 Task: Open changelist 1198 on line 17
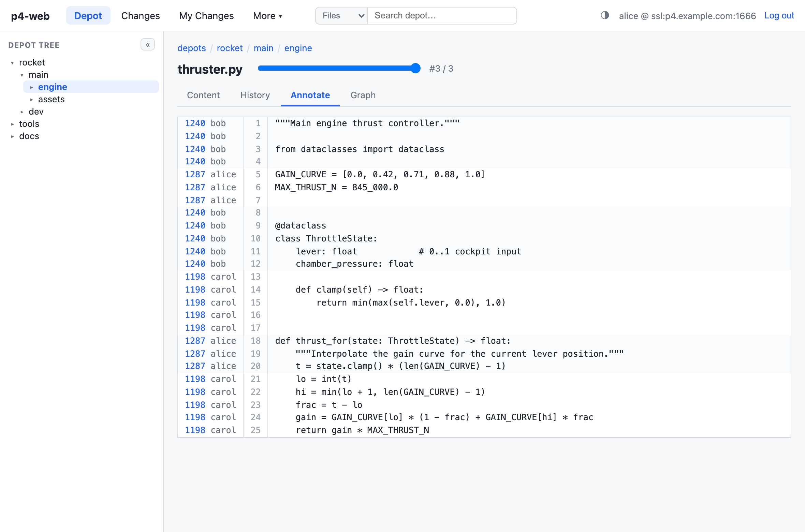point(195,328)
